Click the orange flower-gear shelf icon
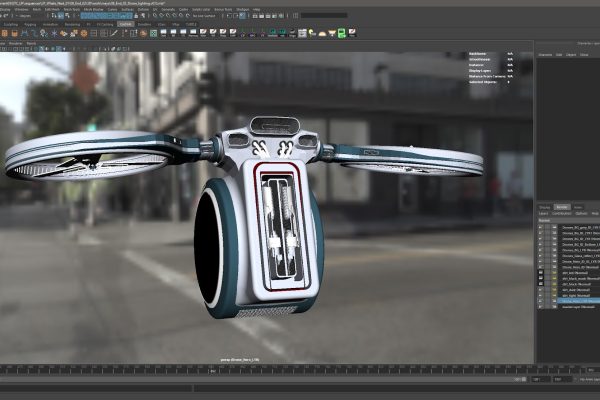600x400 pixels. (x=84, y=34)
